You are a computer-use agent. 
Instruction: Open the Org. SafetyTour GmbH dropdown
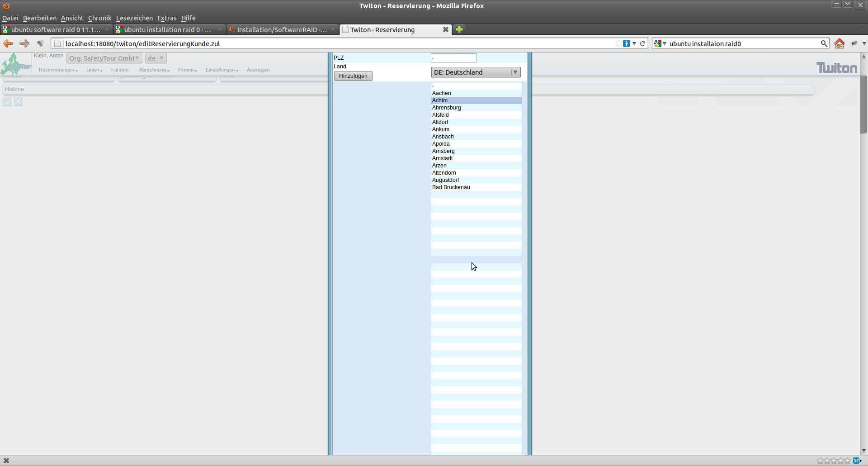point(104,58)
